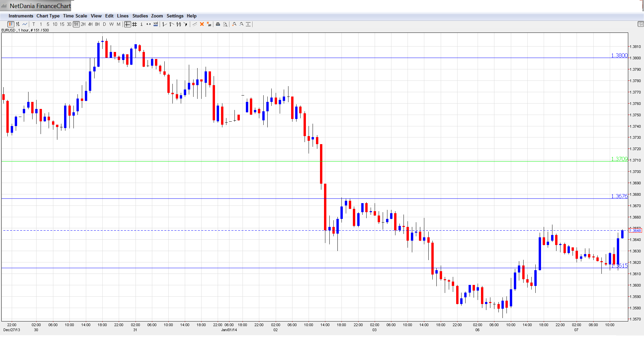Switch to OHLC bar chart icon
This screenshot has width=644, height=362.
(x=18, y=24)
